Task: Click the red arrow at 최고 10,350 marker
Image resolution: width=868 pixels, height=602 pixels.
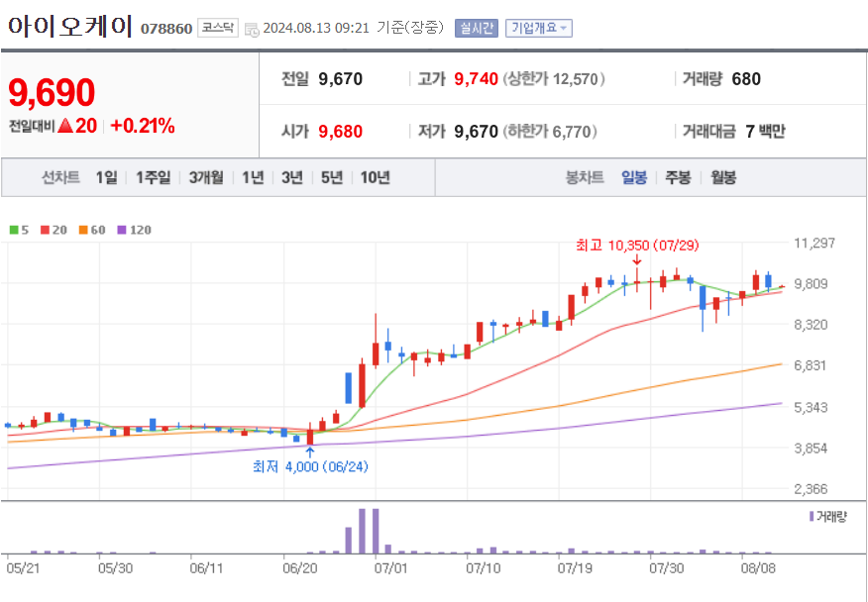Action: (635, 261)
